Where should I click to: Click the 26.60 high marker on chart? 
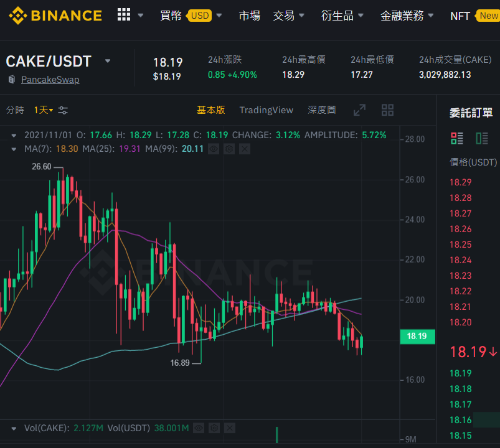[x=42, y=167]
